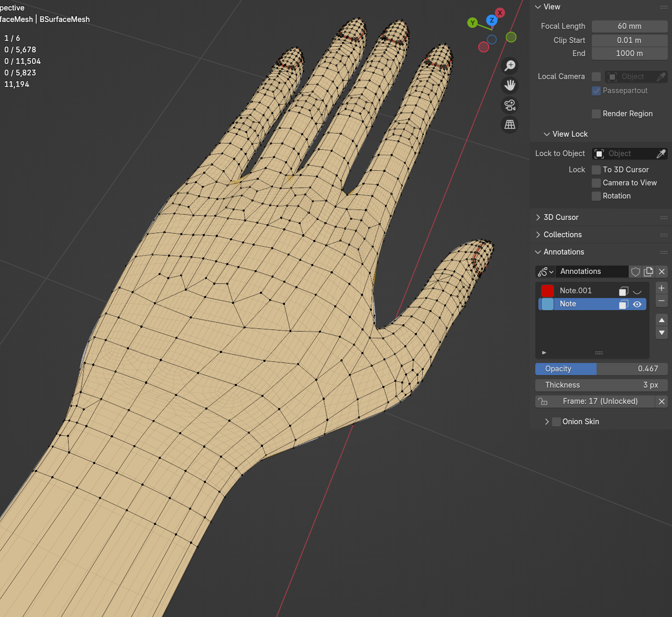Screen dimensions: 672x617
Task: Duplicate the Annotations data-block
Action: [648, 271]
